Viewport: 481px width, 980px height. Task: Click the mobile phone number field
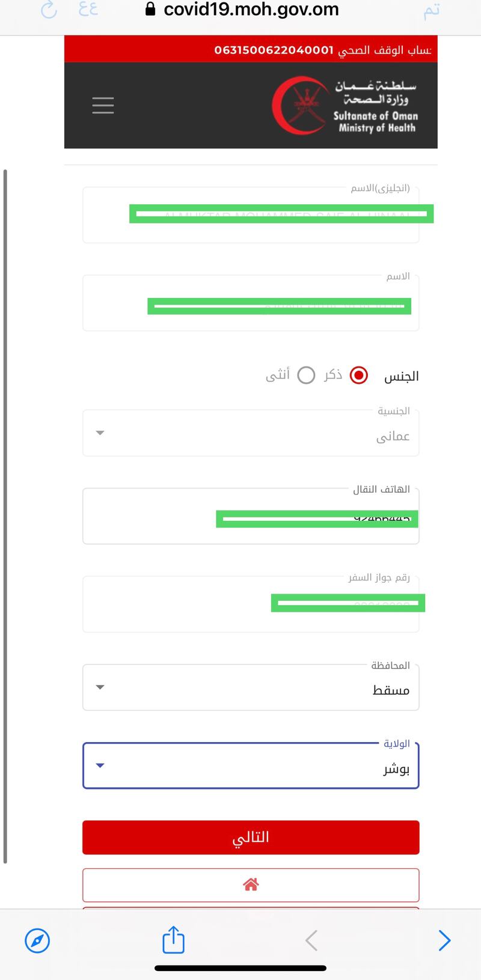(x=251, y=517)
